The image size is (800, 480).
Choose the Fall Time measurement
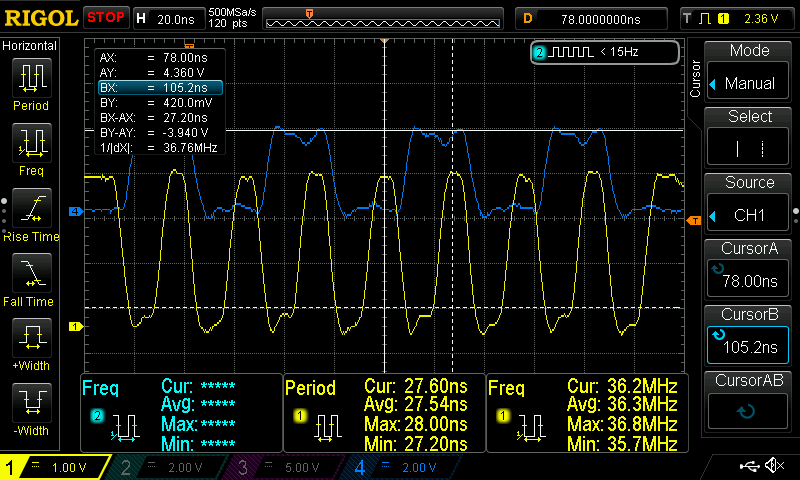tap(31, 277)
